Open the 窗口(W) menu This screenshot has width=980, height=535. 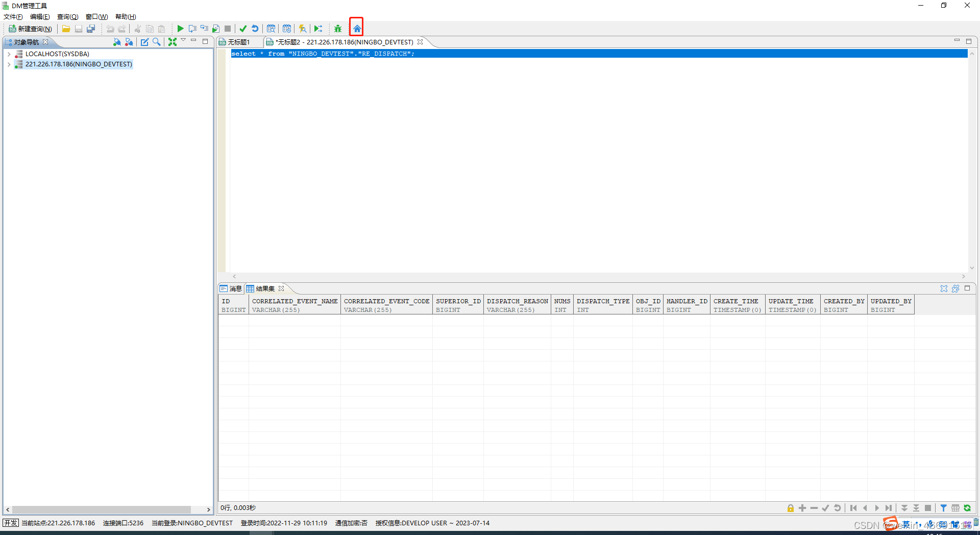96,17
